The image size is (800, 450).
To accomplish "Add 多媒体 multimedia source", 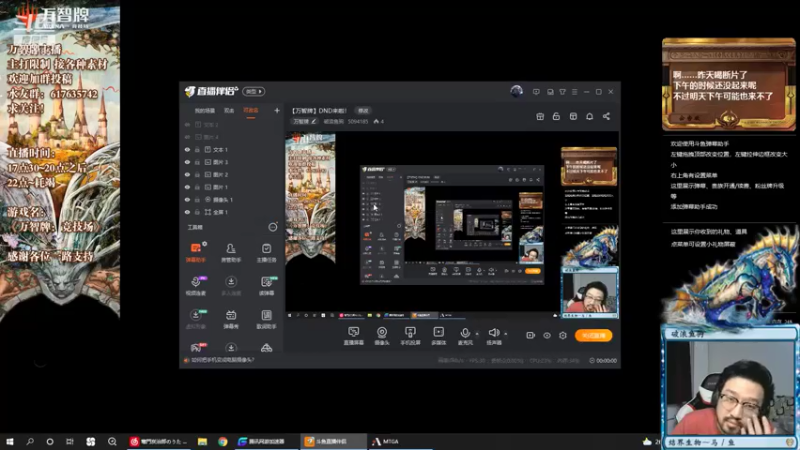I will pyautogui.click(x=438, y=336).
